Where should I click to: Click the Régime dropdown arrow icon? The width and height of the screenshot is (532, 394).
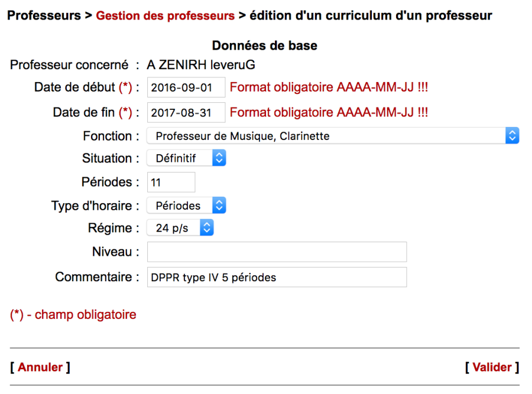click(206, 227)
